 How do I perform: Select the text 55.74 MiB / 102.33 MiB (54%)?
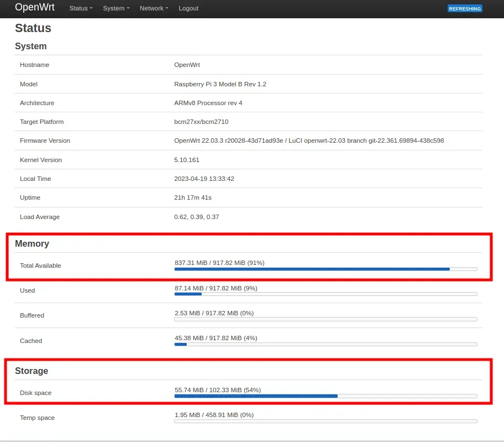218,390
